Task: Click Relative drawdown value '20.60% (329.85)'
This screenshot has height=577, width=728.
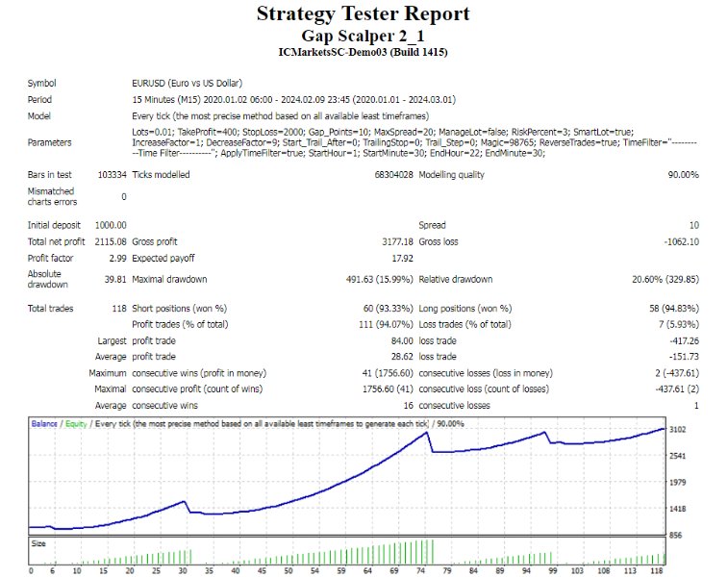Action: point(665,280)
